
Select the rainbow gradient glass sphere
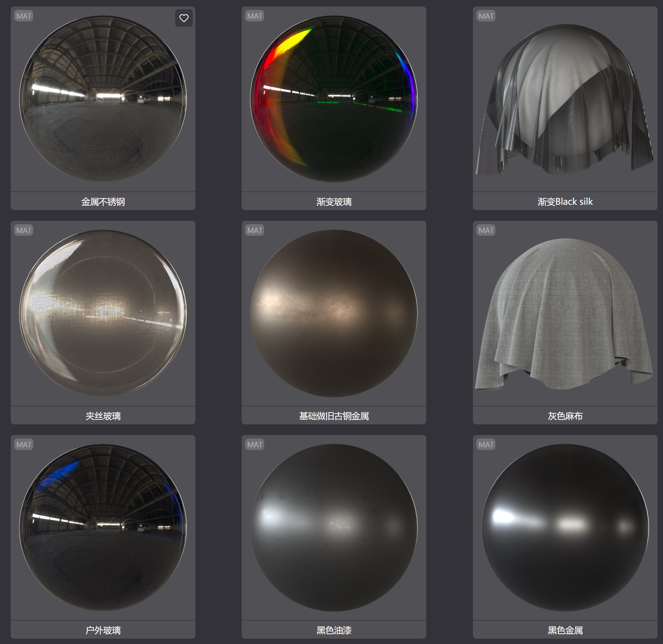click(x=334, y=99)
